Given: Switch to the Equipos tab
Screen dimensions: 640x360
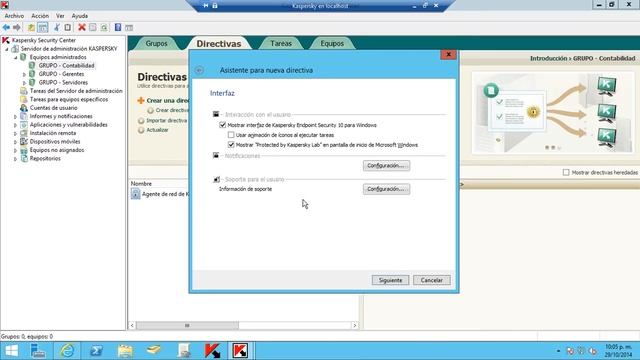Looking at the screenshot, I should tap(332, 43).
